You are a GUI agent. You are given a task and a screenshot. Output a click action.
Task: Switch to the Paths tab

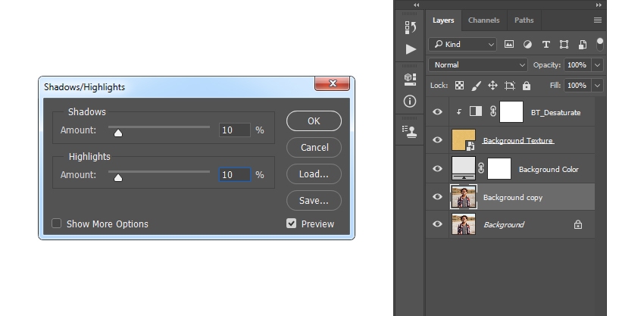coord(524,20)
